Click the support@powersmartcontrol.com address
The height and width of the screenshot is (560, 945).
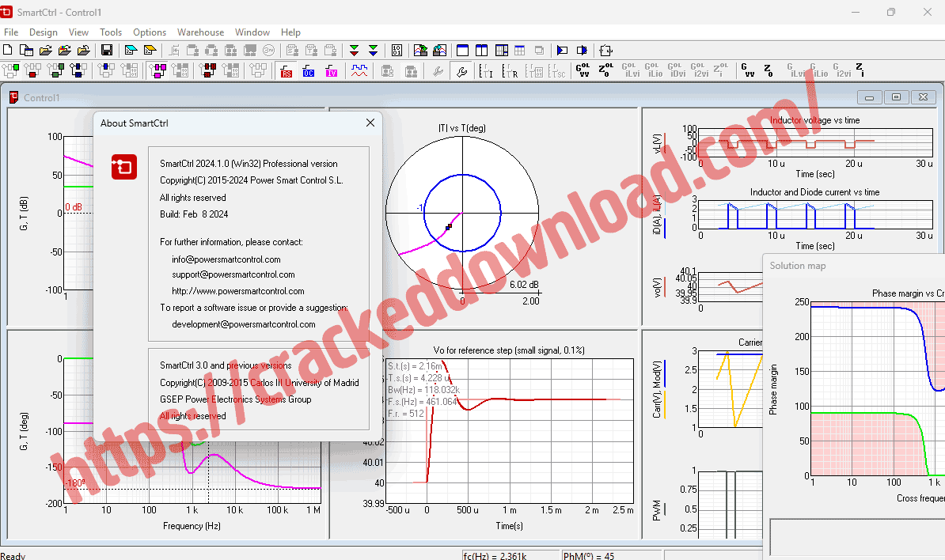(233, 274)
